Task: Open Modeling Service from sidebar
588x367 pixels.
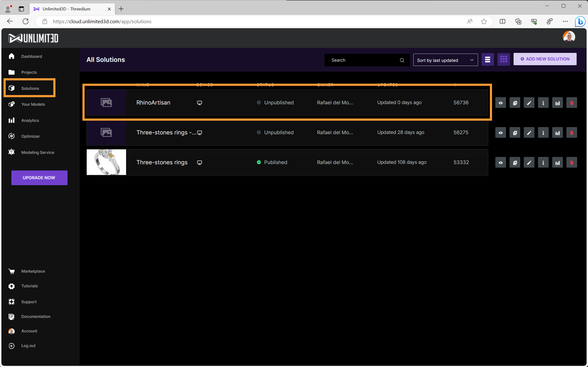Action: click(38, 152)
